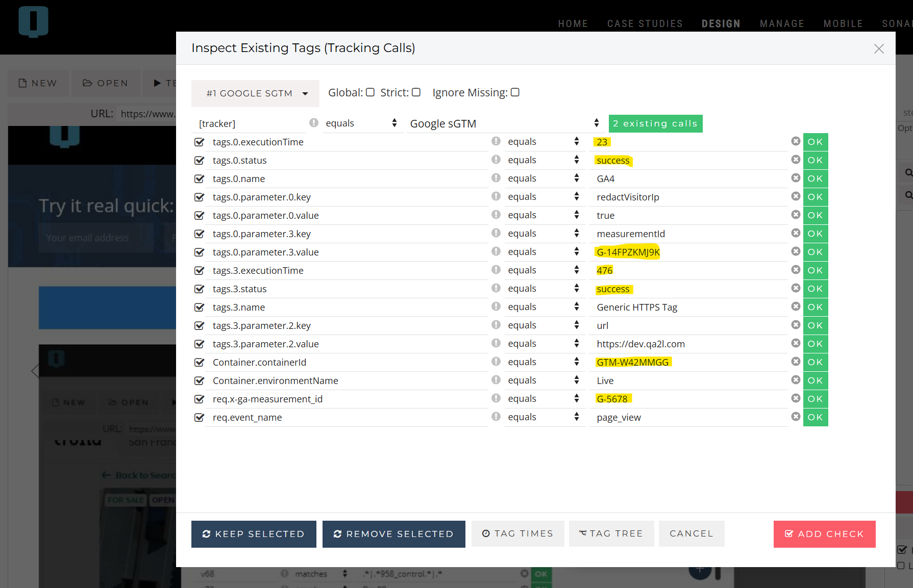Open the MANAGE menu item
The height and width of the screenshot is (588, 913).
pos(781,23)
